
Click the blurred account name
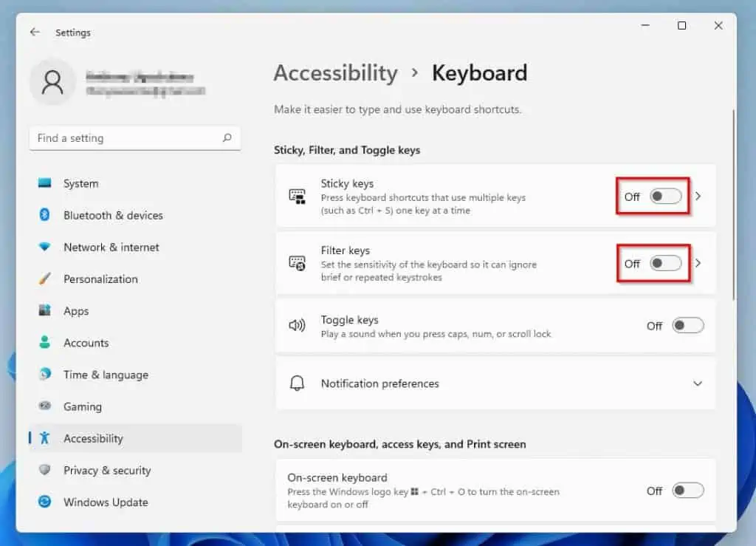(140, 77)
